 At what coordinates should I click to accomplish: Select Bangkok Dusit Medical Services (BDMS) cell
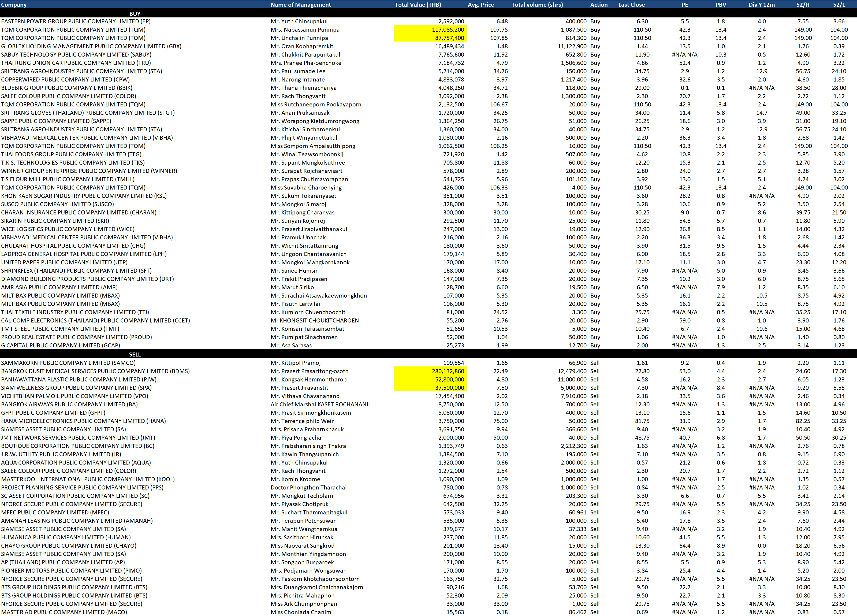[x=95, y=371]
